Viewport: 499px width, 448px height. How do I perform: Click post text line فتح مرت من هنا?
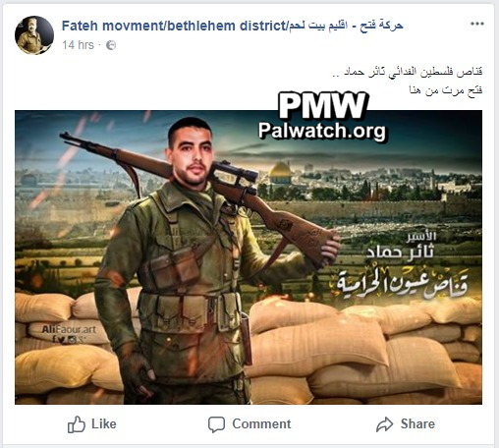click(446, 89)
